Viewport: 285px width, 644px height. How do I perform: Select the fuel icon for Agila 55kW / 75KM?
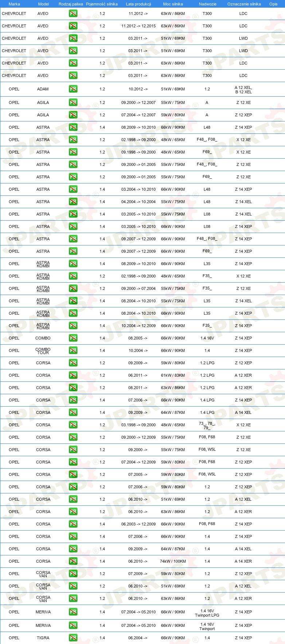point(73,102)
